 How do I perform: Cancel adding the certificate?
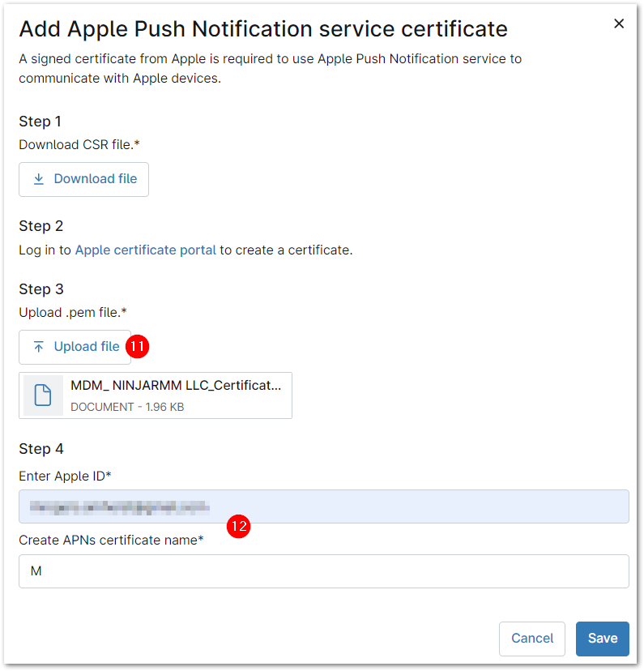pyautogui.click(x=532, y=639)
